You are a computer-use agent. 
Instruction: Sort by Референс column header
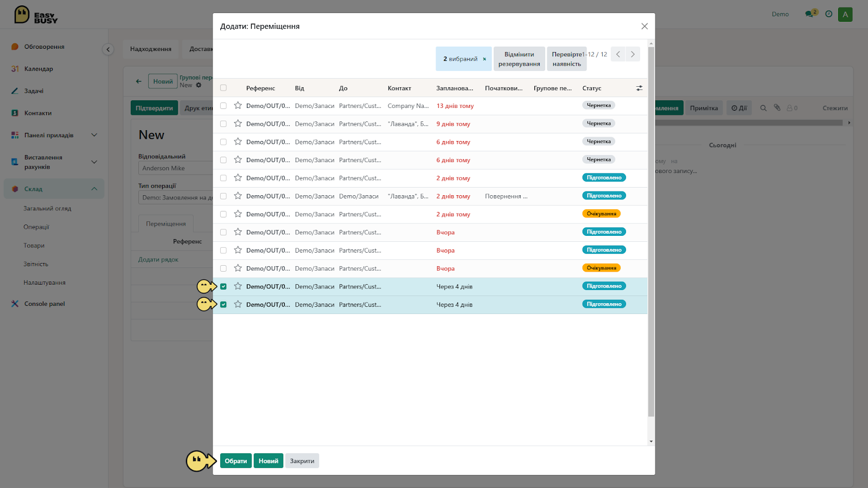[x=260, y=88]
